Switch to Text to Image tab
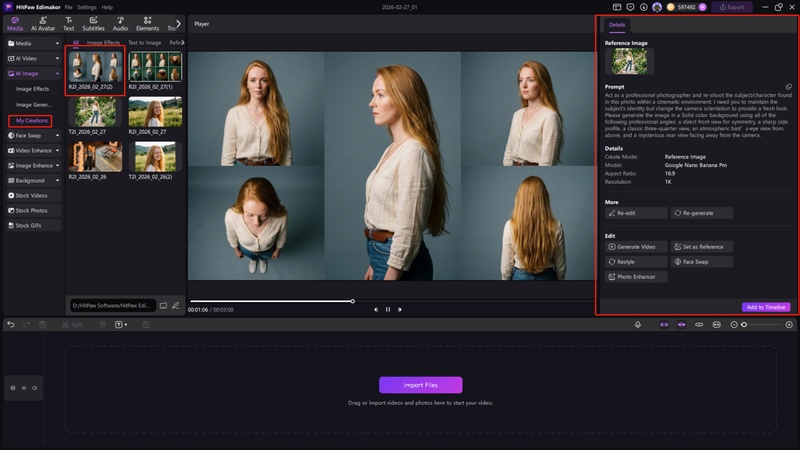This screenshot has height=450, width=800. coord(144,43)
